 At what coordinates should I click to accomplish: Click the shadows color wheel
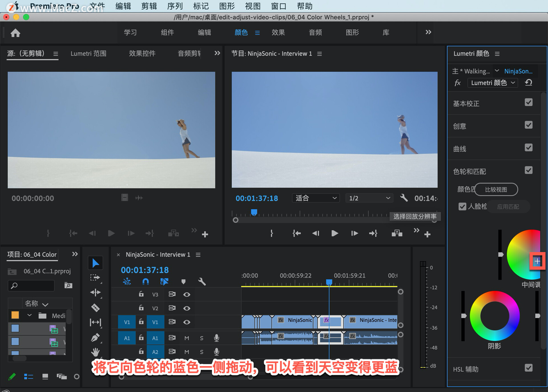point(495,316)
